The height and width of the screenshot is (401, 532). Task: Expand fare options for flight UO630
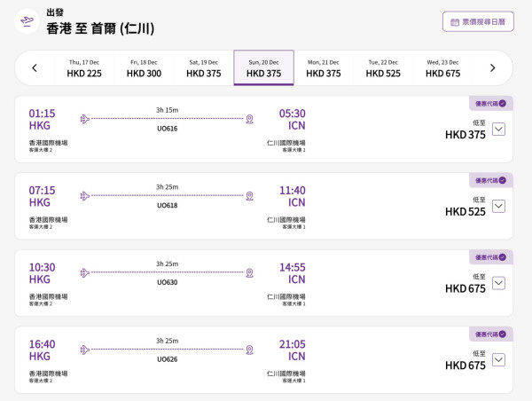(498, 283)
